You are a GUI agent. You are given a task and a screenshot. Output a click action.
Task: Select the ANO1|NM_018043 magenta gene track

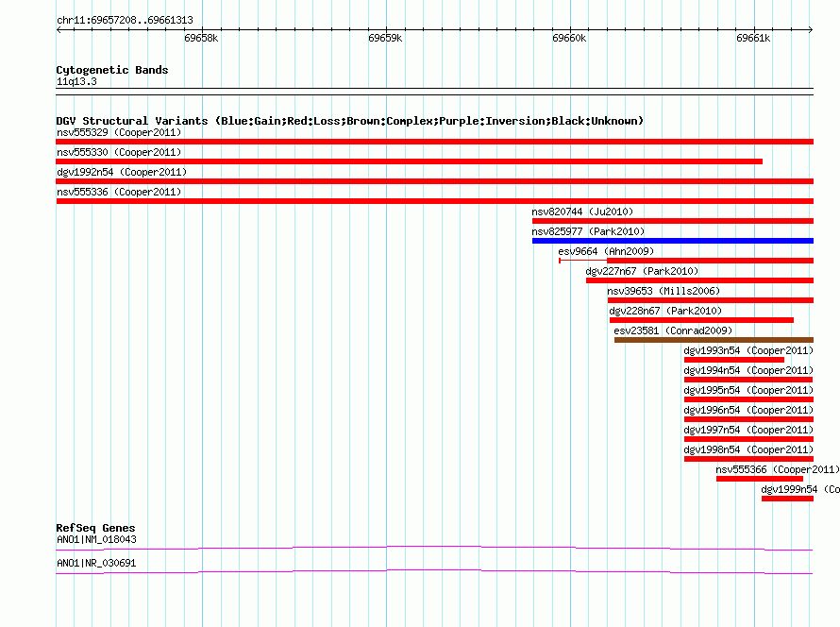(434, 549)
